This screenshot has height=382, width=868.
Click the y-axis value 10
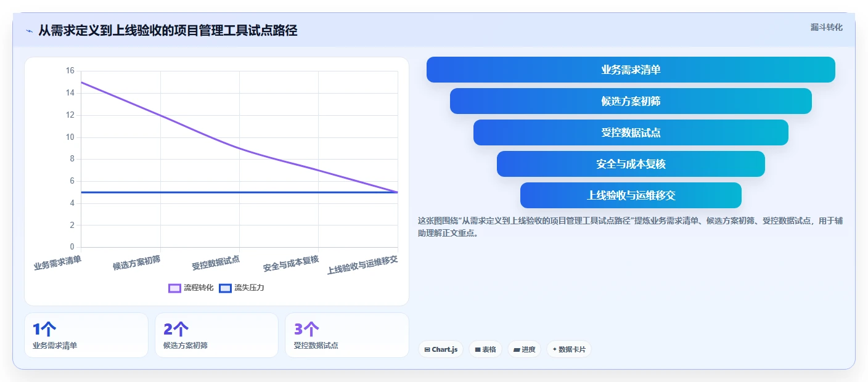pos(70,137)
